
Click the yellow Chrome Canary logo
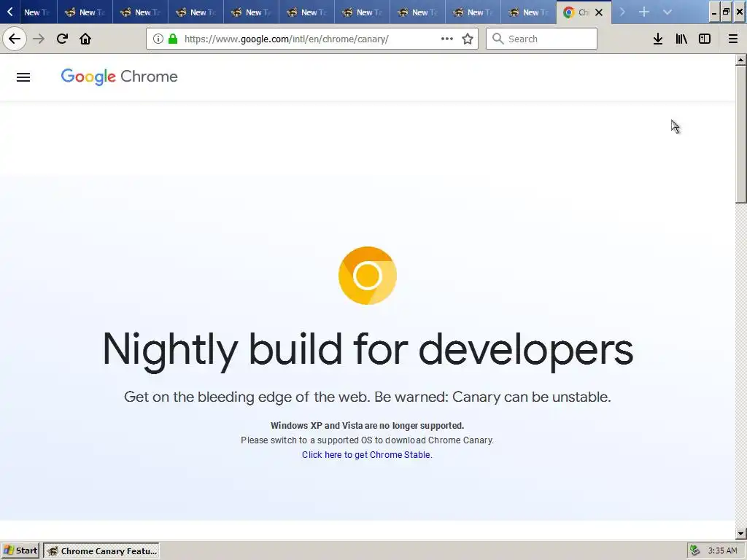point(368,276)
